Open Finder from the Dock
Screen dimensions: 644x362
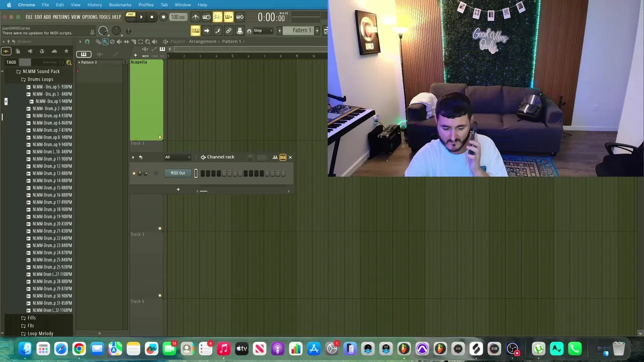(x=25, y=348)
